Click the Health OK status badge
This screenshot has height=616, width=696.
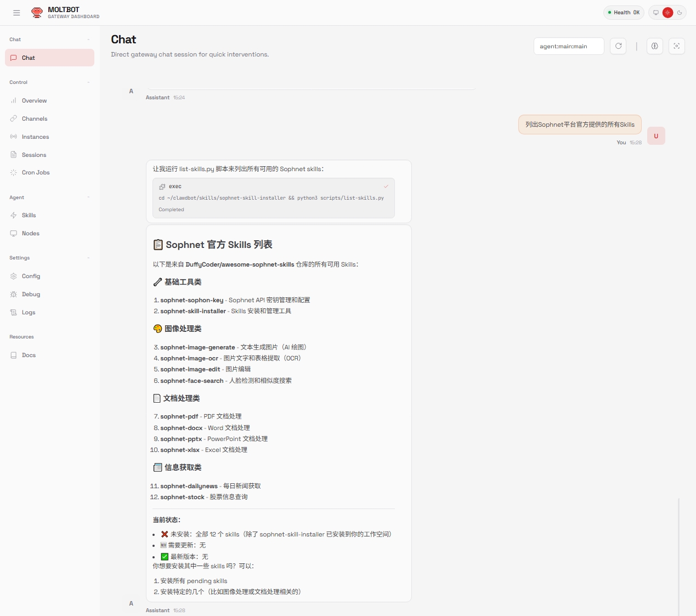[624, 13]
